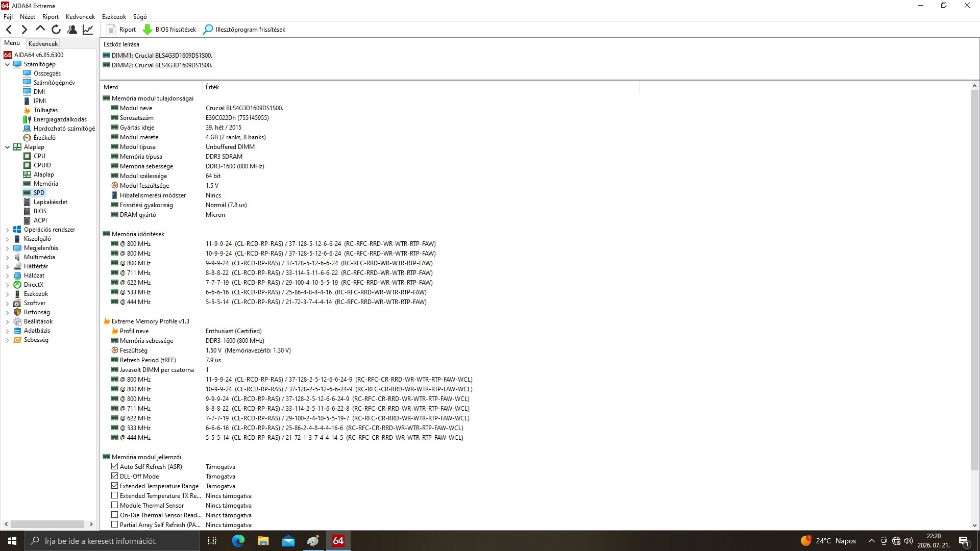
Task: Select the Sebesség benchmark icon
Action: (17, 340)
